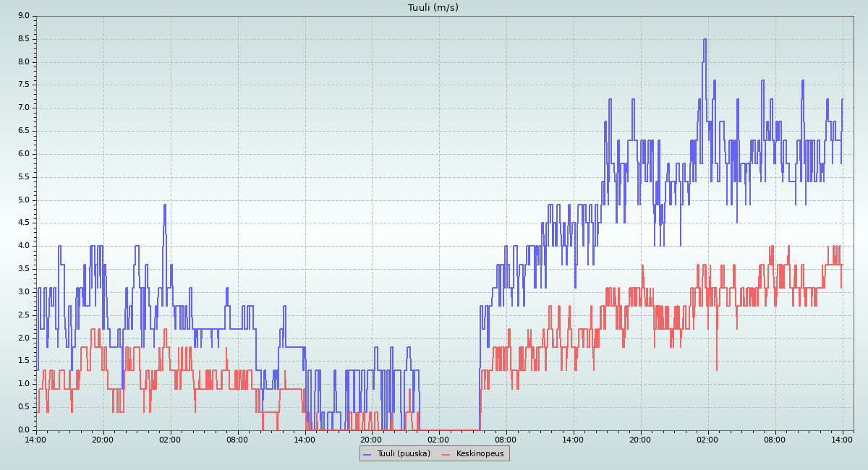Image resolution: width=868 pixels, height=470 pixels.
Task: Click the chart title Tuuli (m/s)
Action: (x=433, y=8)
